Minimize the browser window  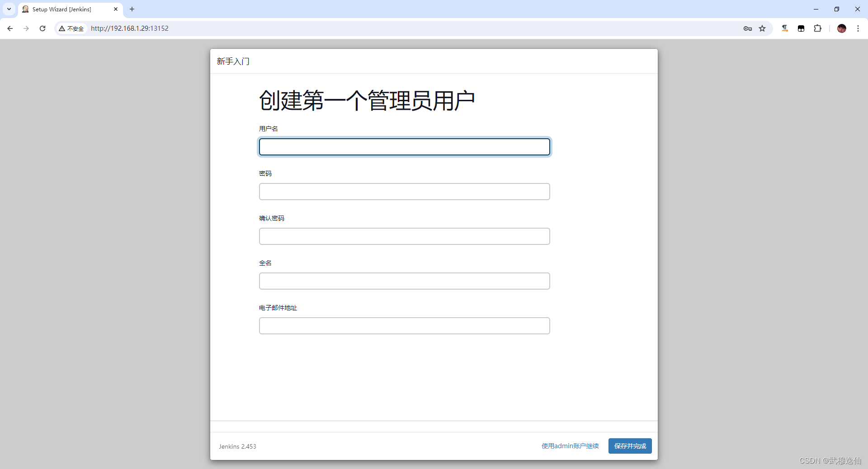pyautogui.click(x=816, y=9)
